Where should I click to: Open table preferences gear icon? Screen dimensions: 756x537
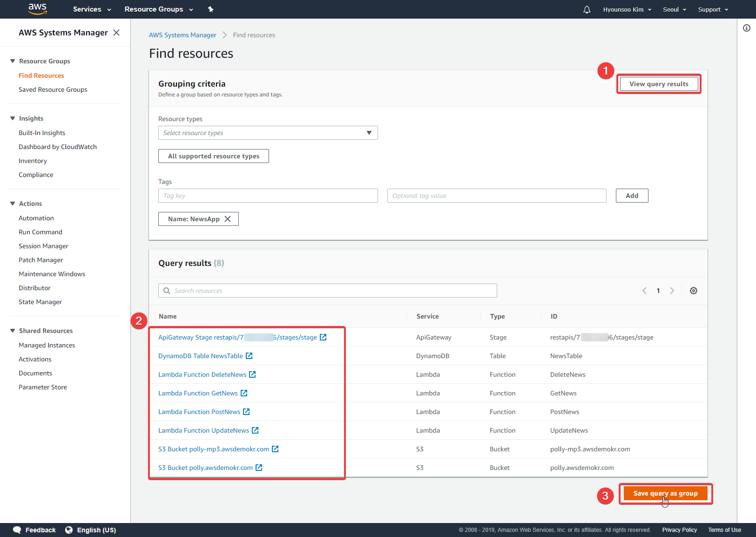[694, 291]
